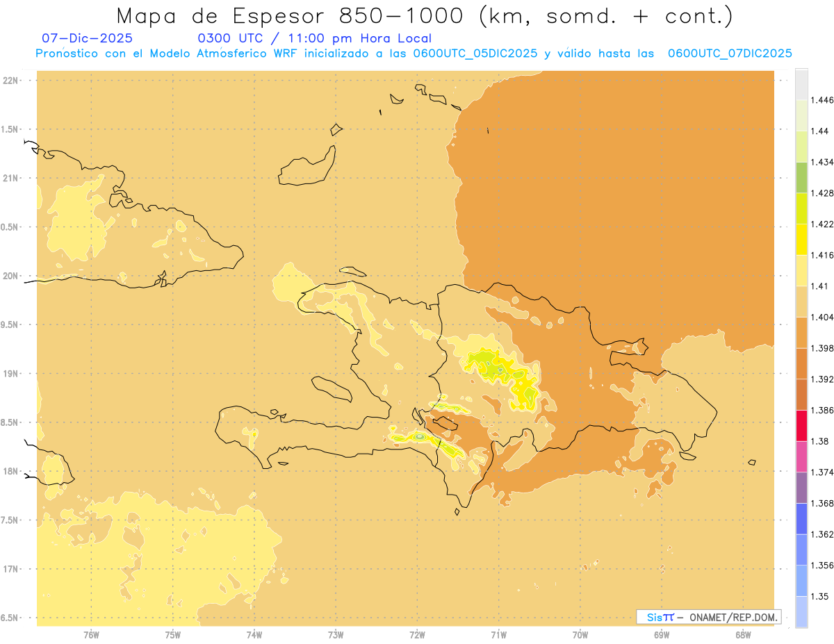Click the legend value '1.392'
The width and height of the screenshot is (834, 644).
pos(821,379)
